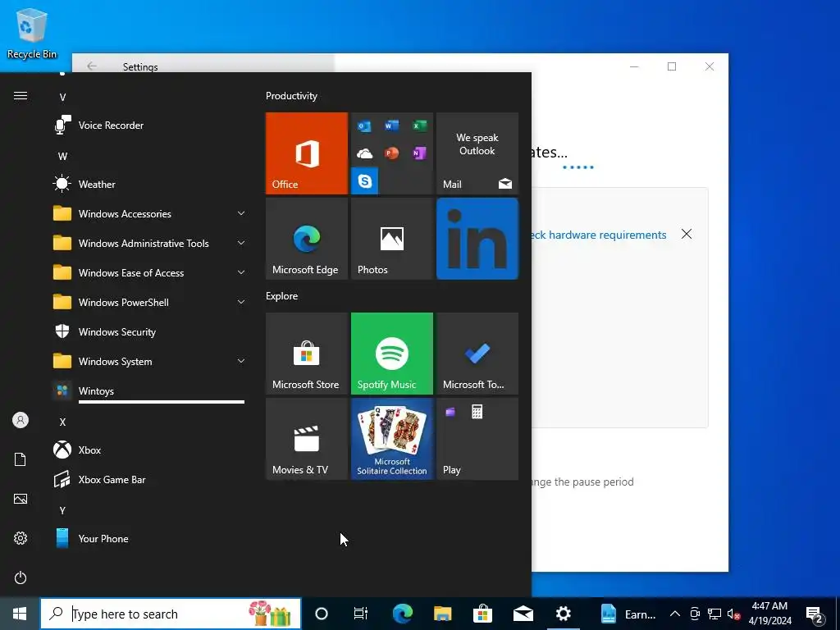
Task: Jump to letter X index
Action: (x=62, y=422)
